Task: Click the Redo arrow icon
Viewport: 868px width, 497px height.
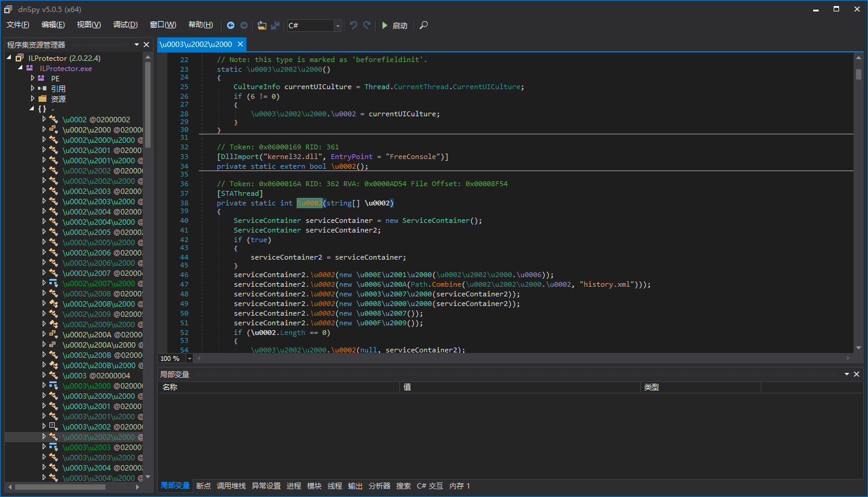Action: 367,25
